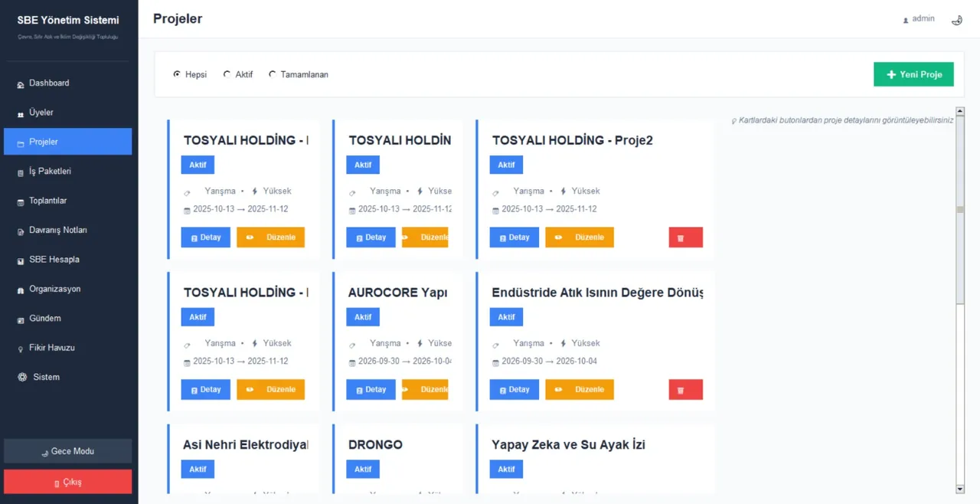The height and width of the screenshot is (504, 980).
Task: Click the Projeler page heading
Action: coord(178,18)
